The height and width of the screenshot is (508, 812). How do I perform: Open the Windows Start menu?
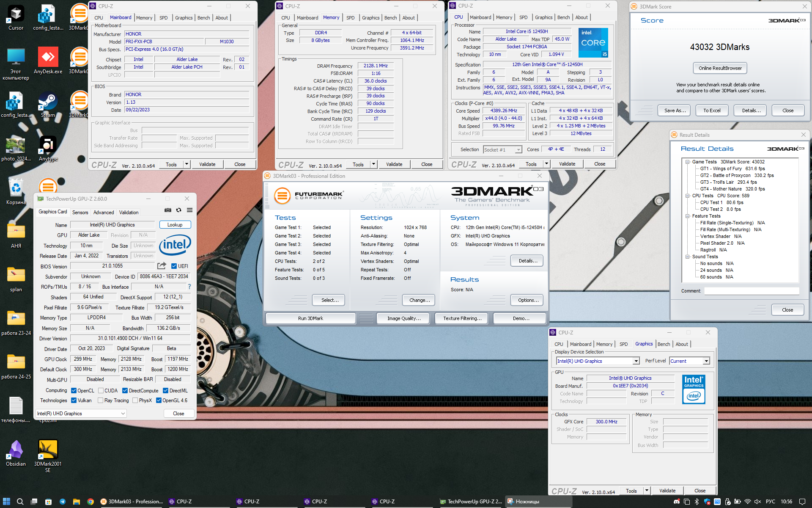(6, 501)
